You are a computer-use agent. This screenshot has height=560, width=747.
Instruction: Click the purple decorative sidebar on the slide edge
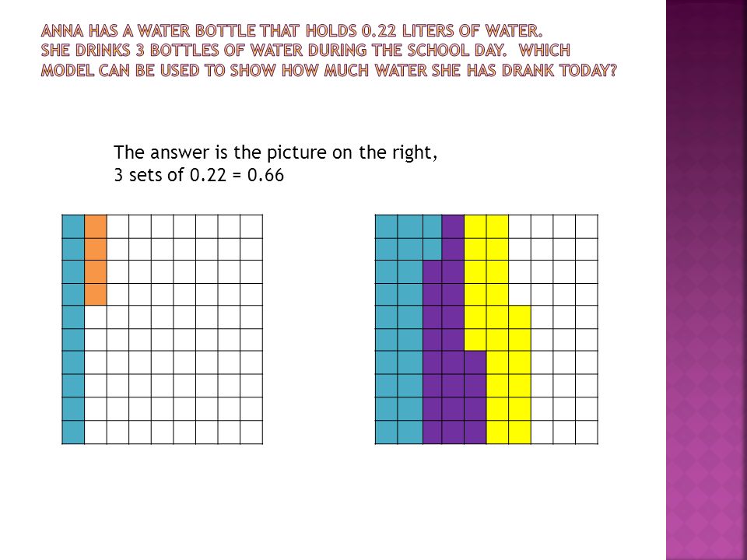706,280
